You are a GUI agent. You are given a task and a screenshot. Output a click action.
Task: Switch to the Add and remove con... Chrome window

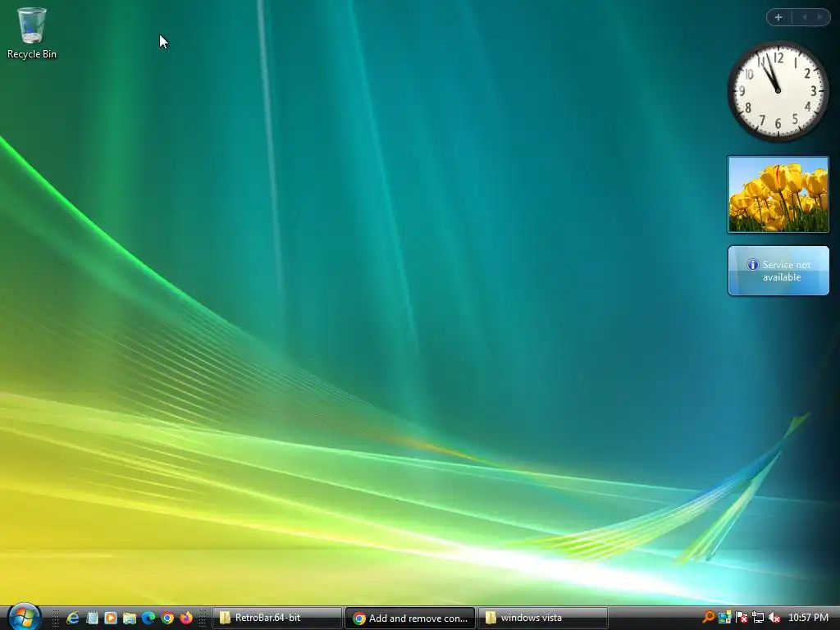(x=410, y=618)
